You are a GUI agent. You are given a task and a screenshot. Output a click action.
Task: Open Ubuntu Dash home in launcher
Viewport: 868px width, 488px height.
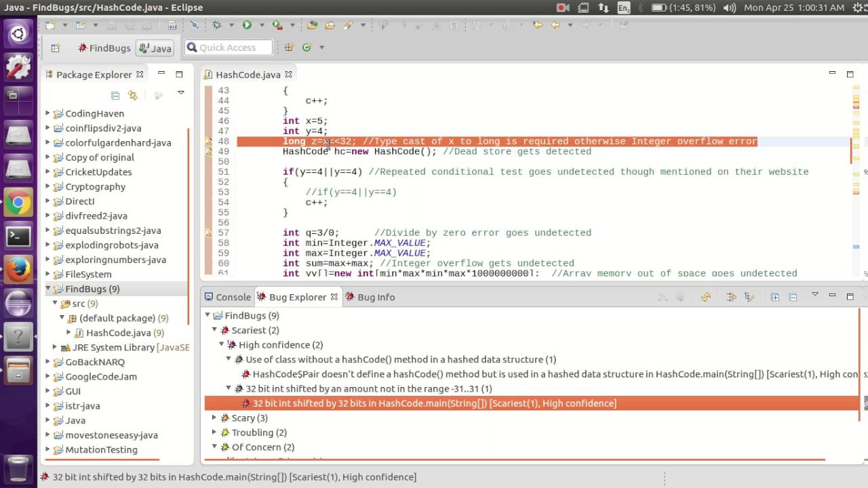click(18, 33)
